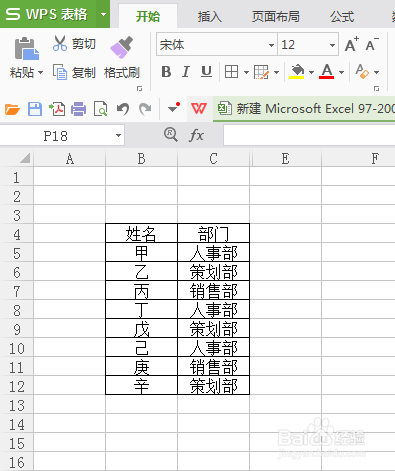Screen dimensions: 395x471
Task: Open the WPS application menu arrow
Action: click(103, 14)
